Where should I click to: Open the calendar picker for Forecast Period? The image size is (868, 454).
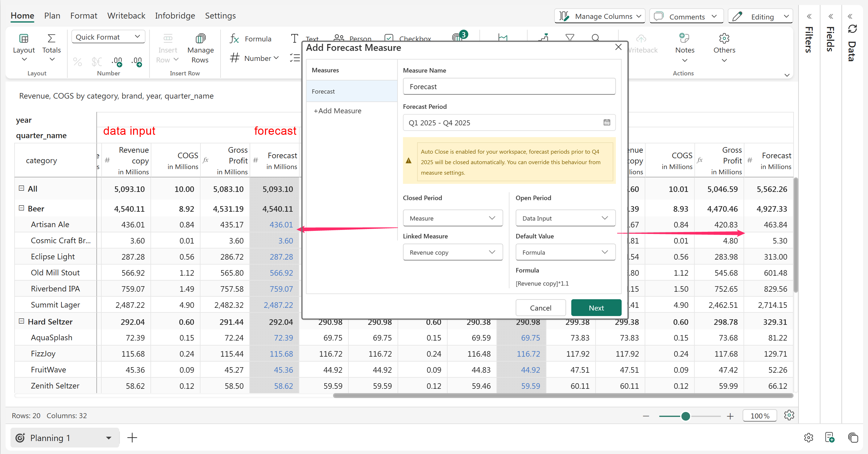tap(607, 122)
